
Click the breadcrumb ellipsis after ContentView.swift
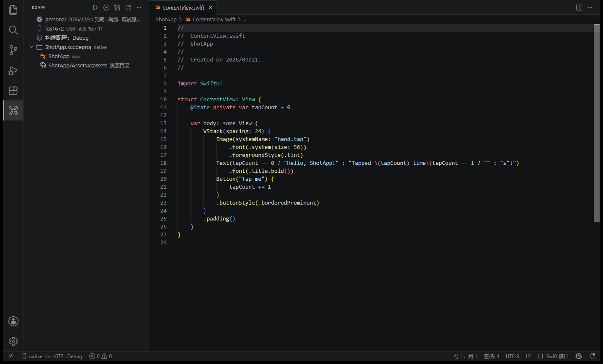pos(245,19)
